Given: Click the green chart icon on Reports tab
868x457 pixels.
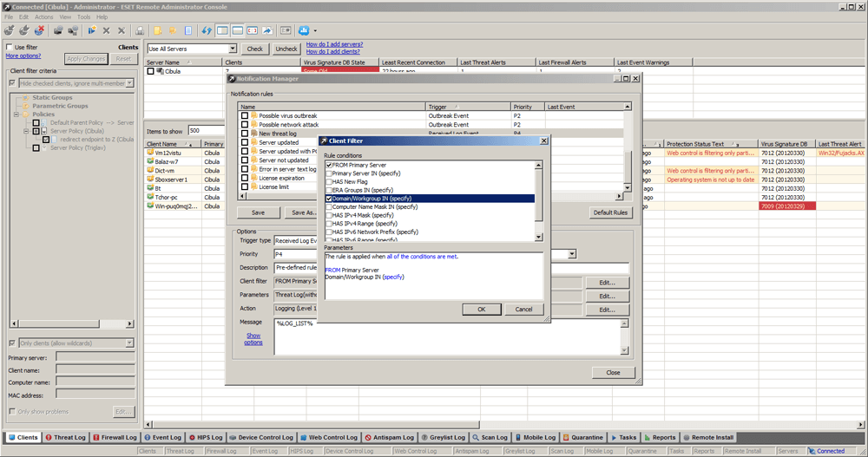Looking at the screenshot, I should point(648,438).
